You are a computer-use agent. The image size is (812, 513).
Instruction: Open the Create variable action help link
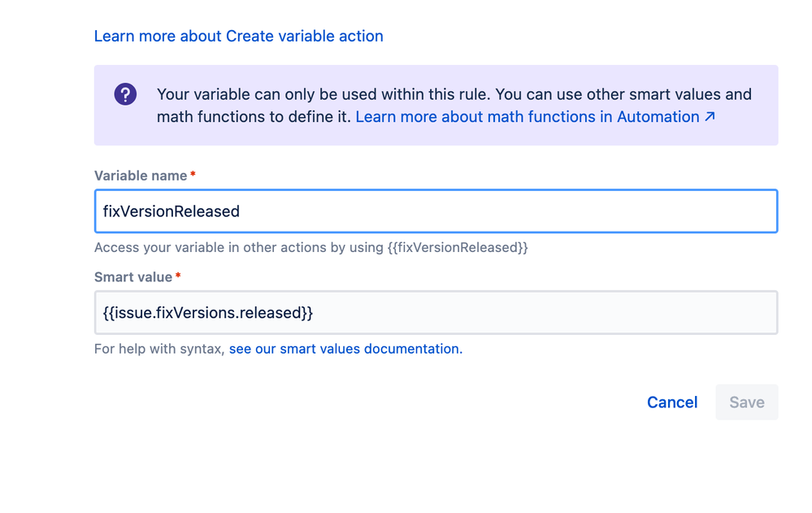click(x=238, y=37)
